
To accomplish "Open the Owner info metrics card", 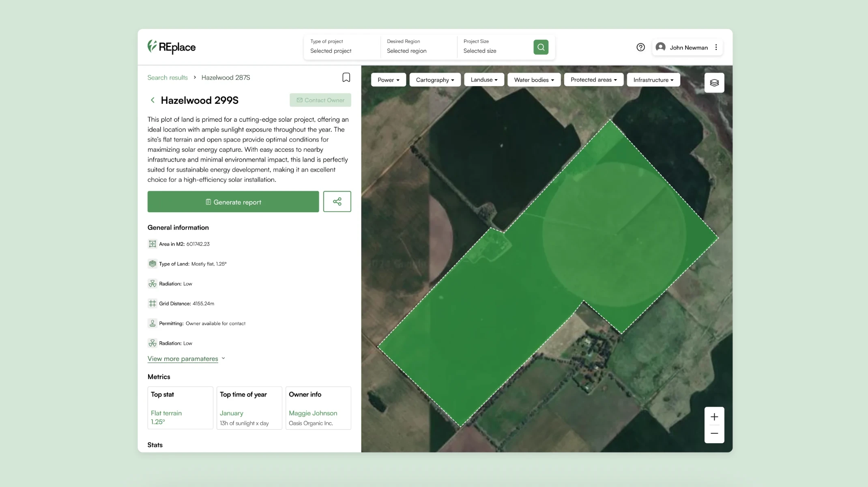I will [318, 408].
